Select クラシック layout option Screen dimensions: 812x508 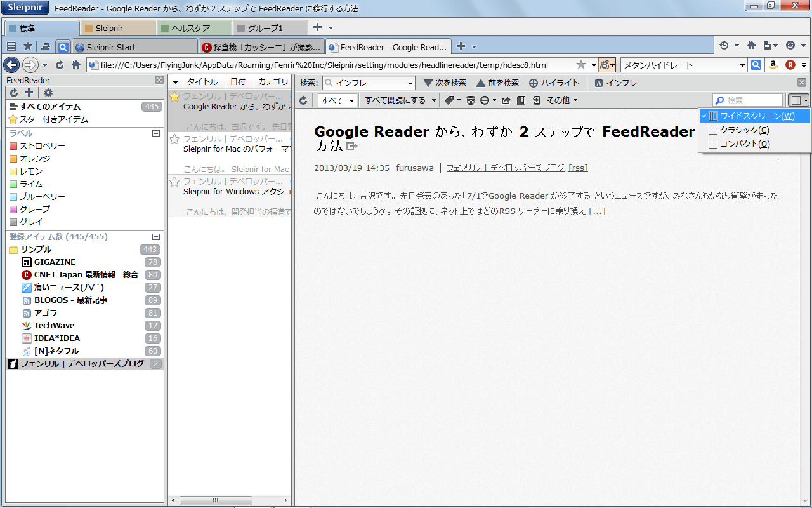pyautogui.click(x=754, y=130)
